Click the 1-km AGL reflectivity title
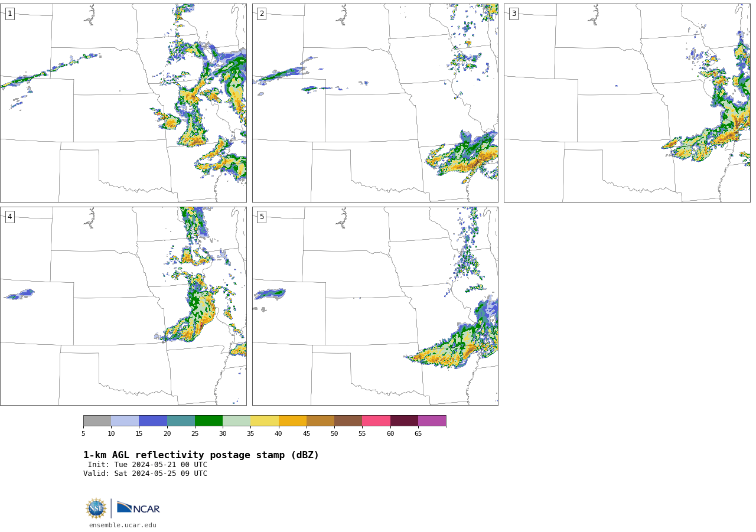Screen dimensions: 756x532 click(x=201, y=455)
